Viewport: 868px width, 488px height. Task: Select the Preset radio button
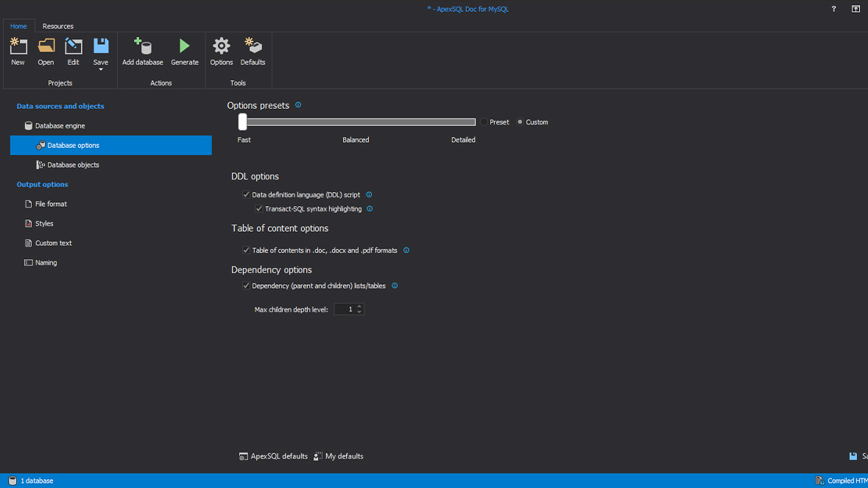coord(484,122)
